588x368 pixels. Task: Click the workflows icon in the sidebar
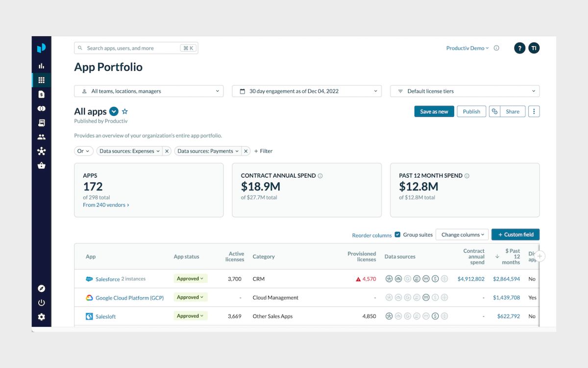tap(41, 151)
